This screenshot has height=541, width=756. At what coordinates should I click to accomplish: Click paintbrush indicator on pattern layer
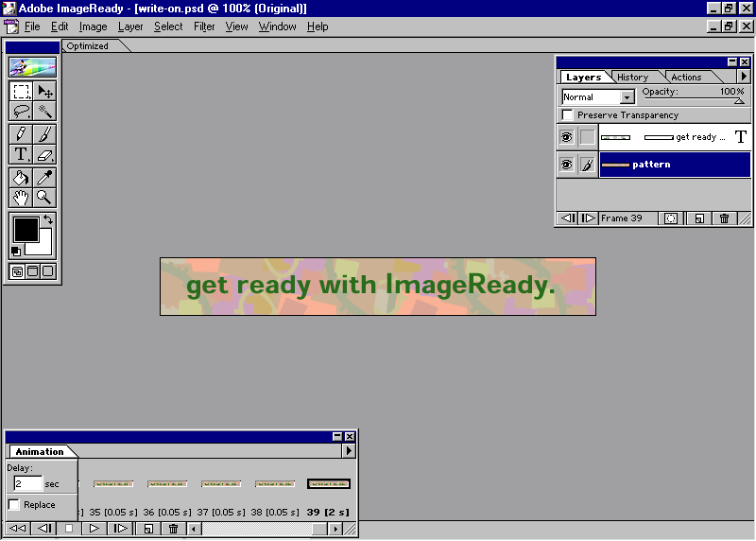[x=587, y=165]
